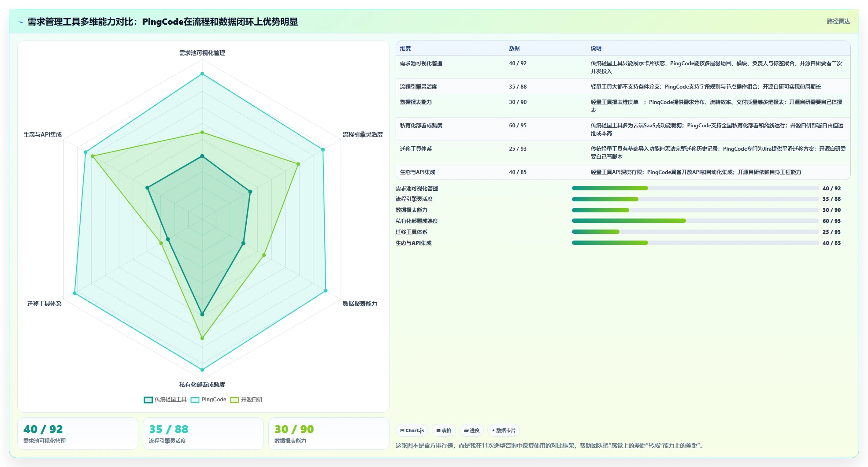
Task: Click radar axis label 数据报表能力
Action: (x=360, y=304)
